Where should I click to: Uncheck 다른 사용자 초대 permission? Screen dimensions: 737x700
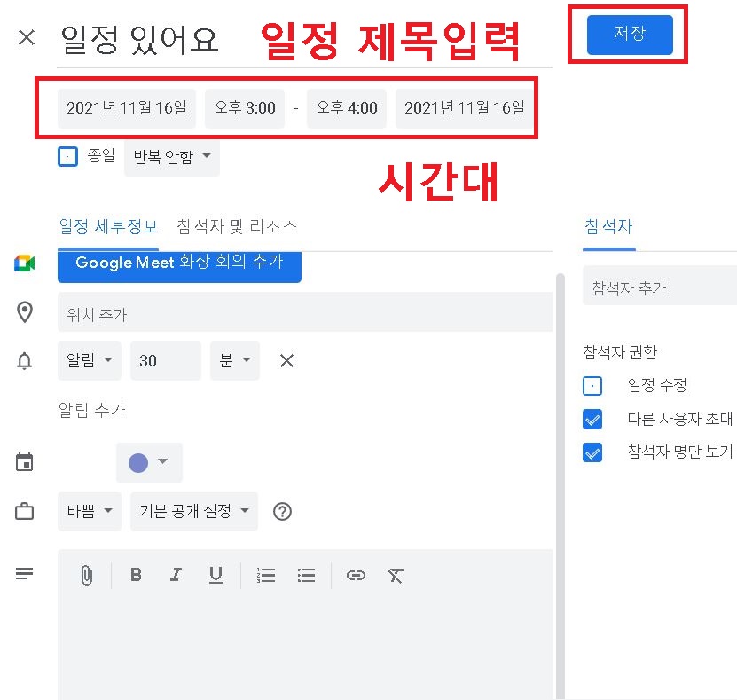pos(592,419)
